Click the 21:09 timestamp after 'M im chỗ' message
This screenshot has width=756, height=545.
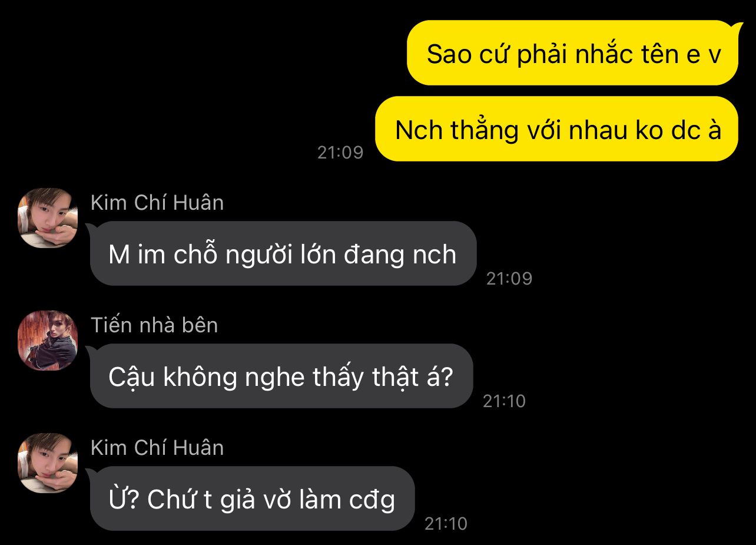[x=509, y=278]
